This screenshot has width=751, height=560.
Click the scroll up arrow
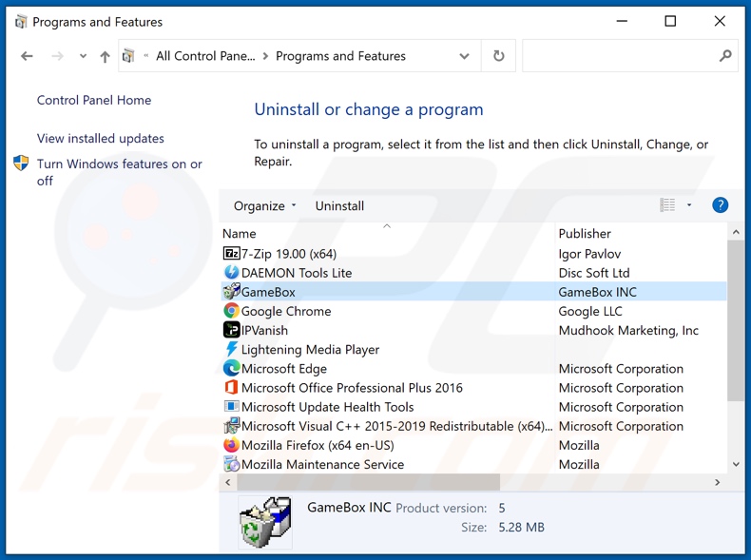736,232
